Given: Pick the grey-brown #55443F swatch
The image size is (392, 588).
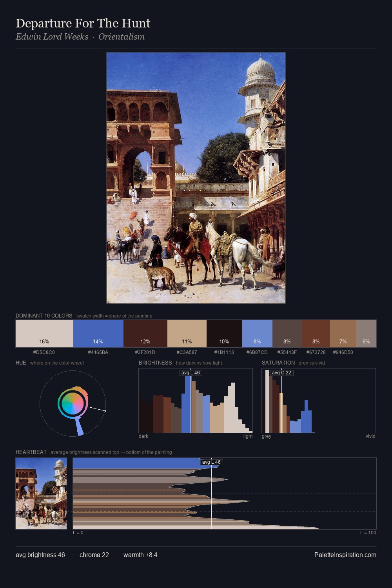Looking at the screenshot, I should (x=287, y=334).
